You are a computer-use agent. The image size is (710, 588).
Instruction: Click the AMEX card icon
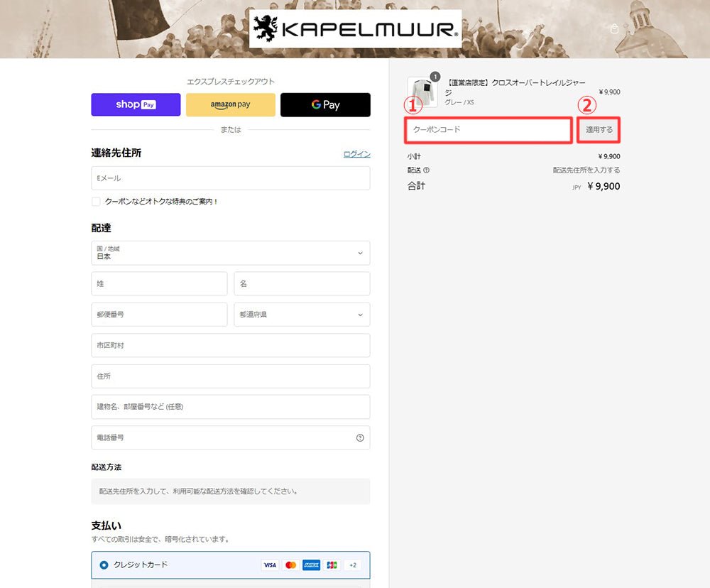(311, 565)
